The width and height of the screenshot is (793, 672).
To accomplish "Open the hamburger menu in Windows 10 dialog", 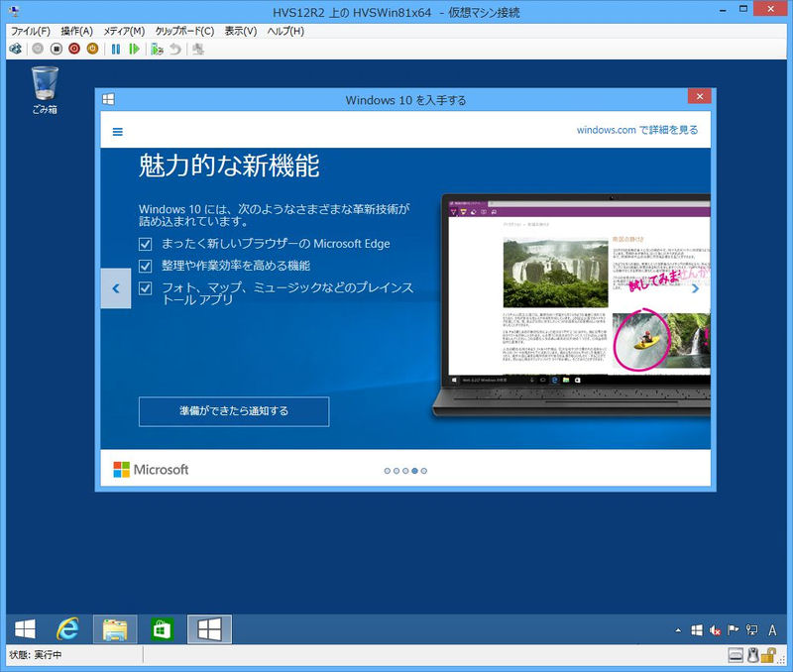I will [x=117, y=132].
